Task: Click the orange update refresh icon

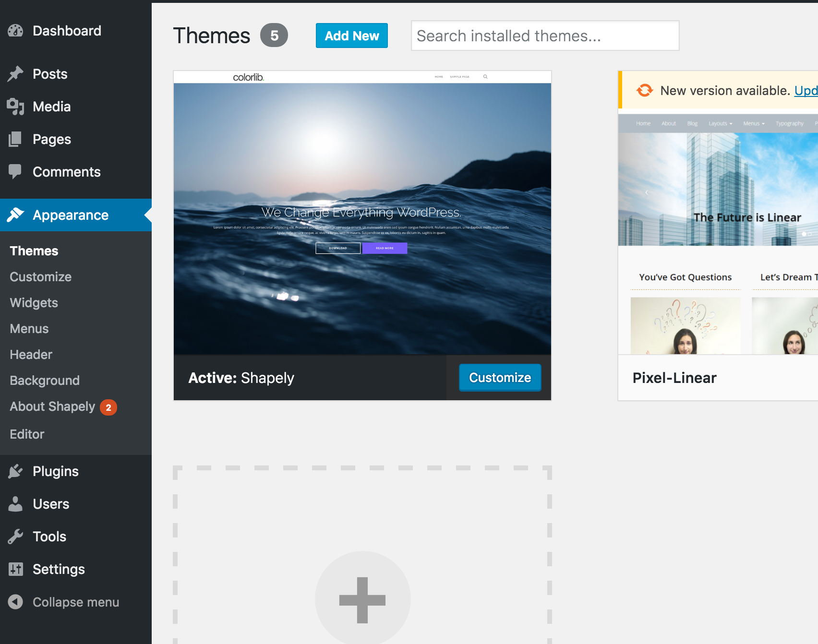Action: click(x=645, y=90)
